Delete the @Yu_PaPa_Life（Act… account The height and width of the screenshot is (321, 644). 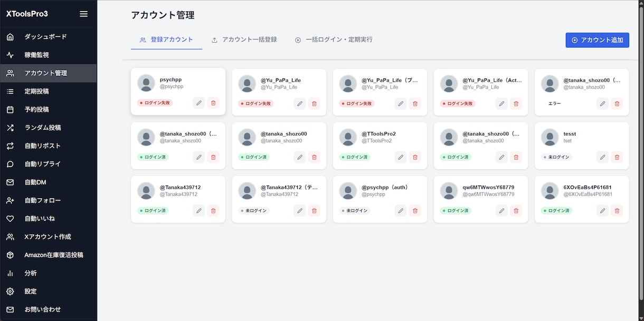[516, 103]
